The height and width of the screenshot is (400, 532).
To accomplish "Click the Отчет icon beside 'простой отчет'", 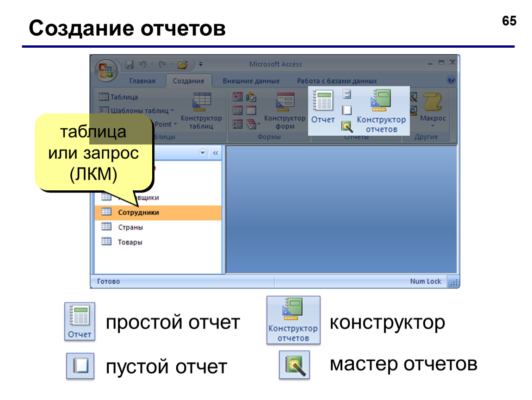I will pos(80,322).
